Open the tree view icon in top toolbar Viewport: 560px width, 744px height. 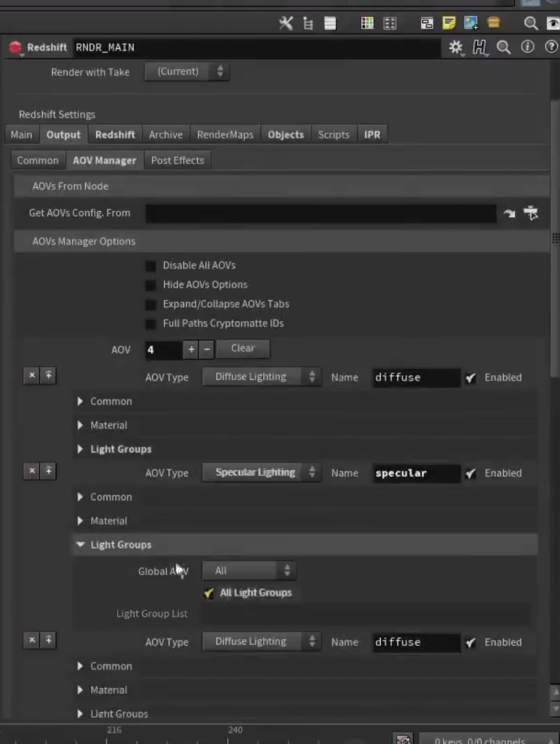point(308,23)
